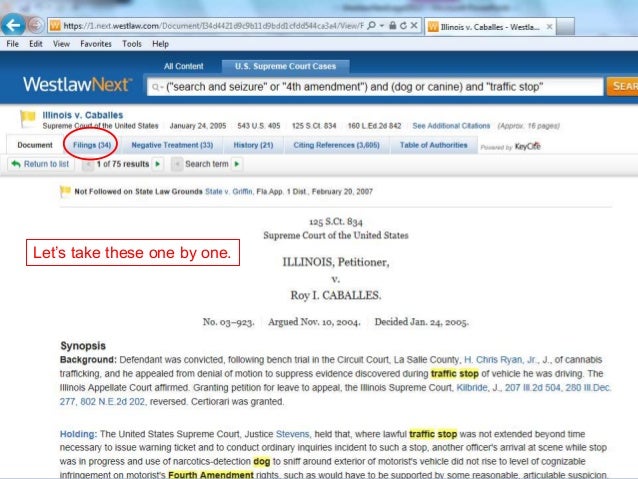Click the URL address field

[x=214, y=26]
